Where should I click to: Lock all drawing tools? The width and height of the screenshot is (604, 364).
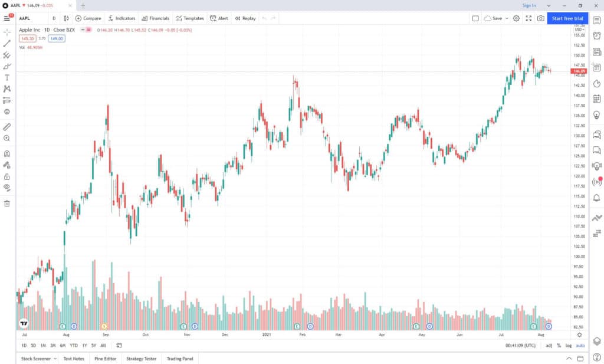pos(7,177)
